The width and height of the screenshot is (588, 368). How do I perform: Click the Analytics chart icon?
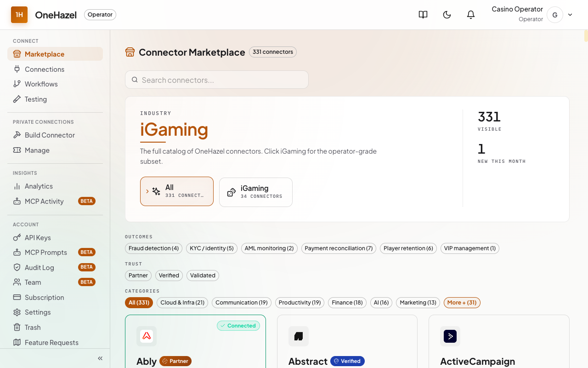point(17,186)
